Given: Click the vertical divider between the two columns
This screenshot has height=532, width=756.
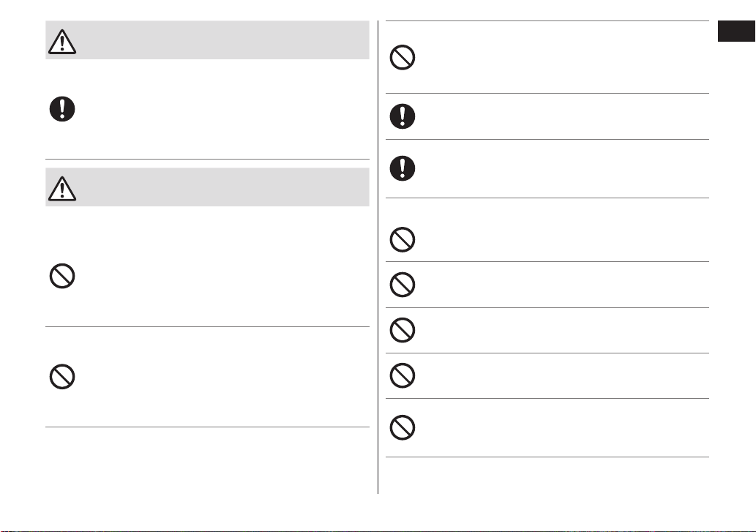Looking at the screenshot, I should coord(378,258).
